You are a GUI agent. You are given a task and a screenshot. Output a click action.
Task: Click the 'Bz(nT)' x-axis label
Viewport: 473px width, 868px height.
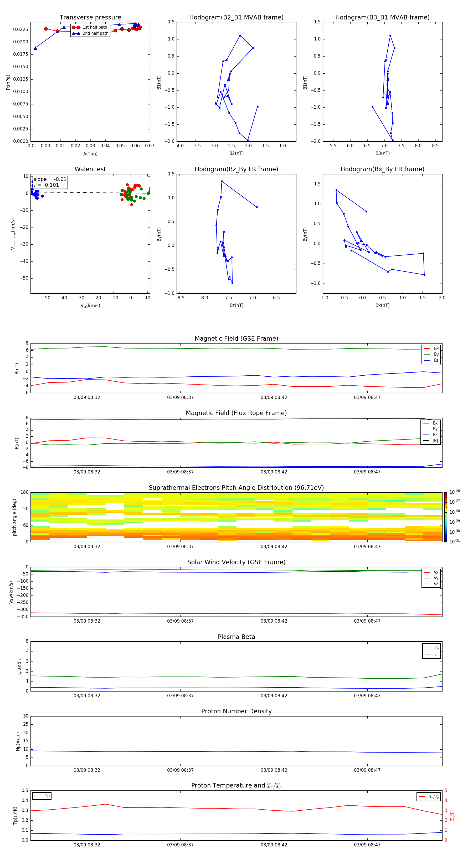click(x=236, y=305)
